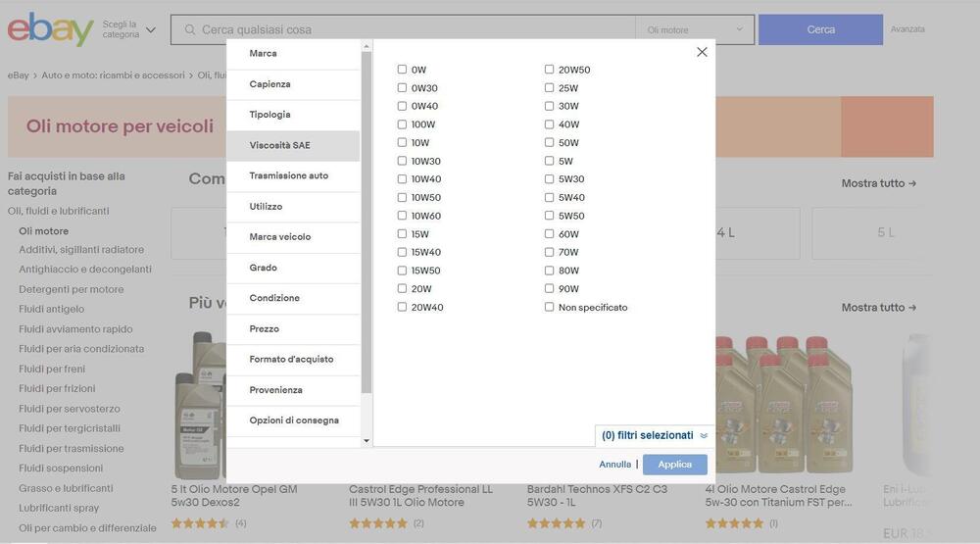
Task: Check the 0W viscosity box
Action: pyautogui.click(x=402, y=70)
